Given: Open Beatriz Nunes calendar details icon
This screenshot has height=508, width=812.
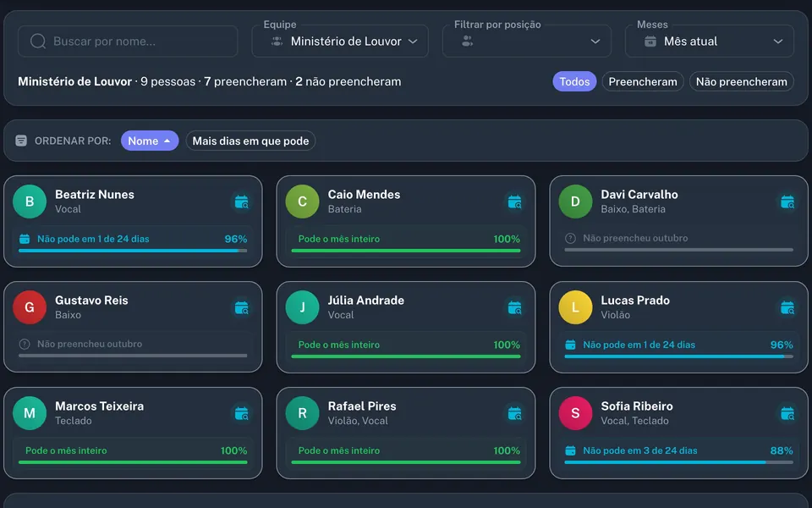Looking at the screenshot, I should (242, 202).
